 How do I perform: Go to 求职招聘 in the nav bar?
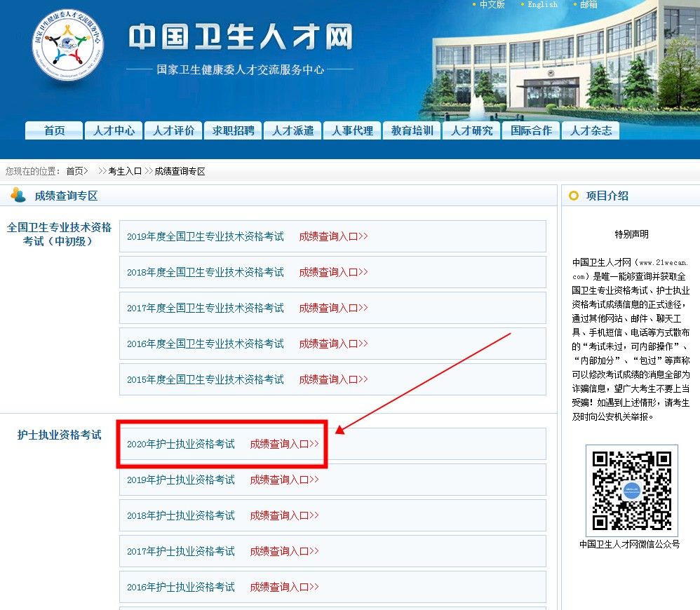pos(233,130)
